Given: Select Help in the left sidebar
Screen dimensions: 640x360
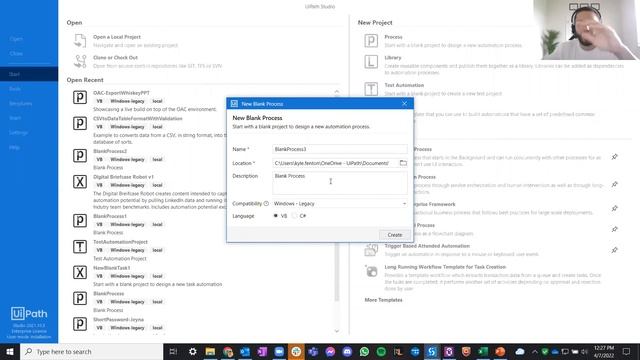Looking at the screenshot, I should point(14,147).
